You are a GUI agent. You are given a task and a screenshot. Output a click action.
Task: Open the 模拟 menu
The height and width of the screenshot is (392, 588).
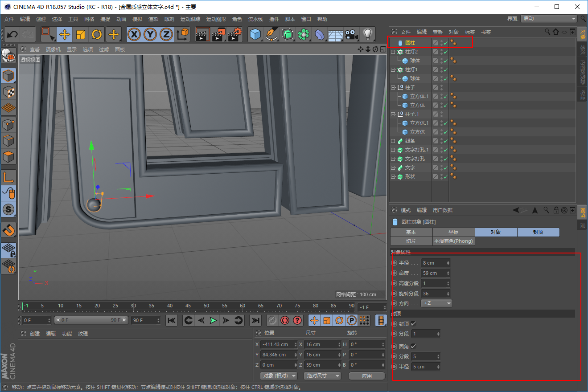click(x=137, y=19)
